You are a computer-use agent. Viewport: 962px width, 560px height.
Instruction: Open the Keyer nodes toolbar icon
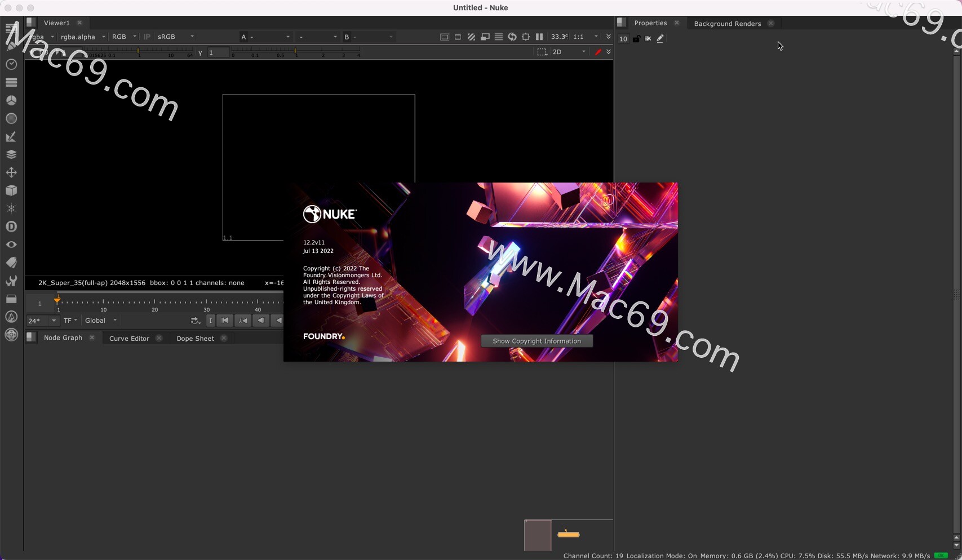pos(11,136)
